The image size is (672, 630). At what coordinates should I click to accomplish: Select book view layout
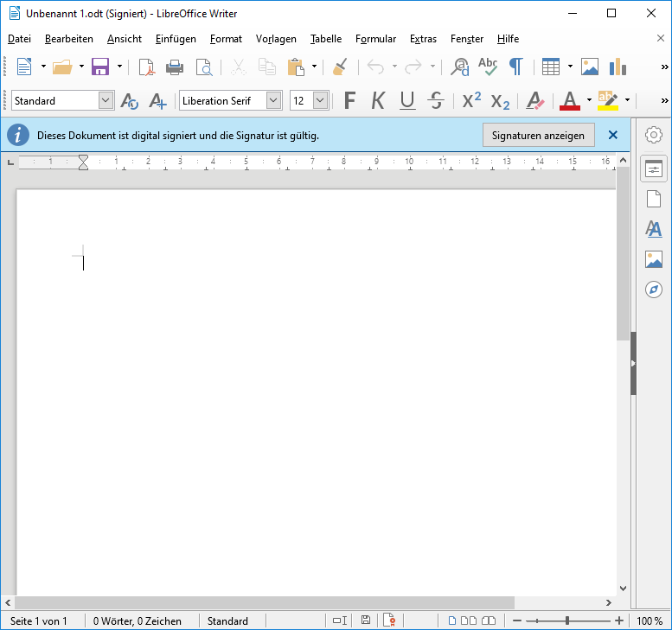tap(489, 620)
